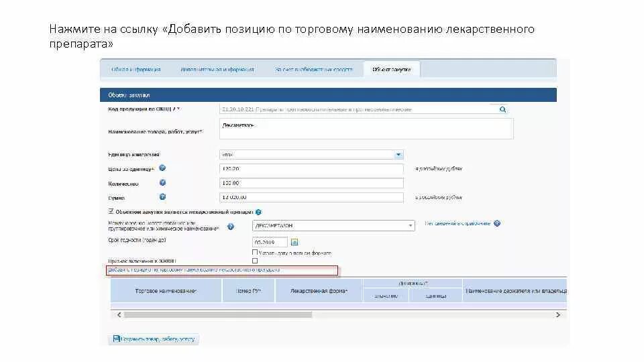
Task: Click 'Признак включения в ЖНВЛП' label
Action: 142,261
